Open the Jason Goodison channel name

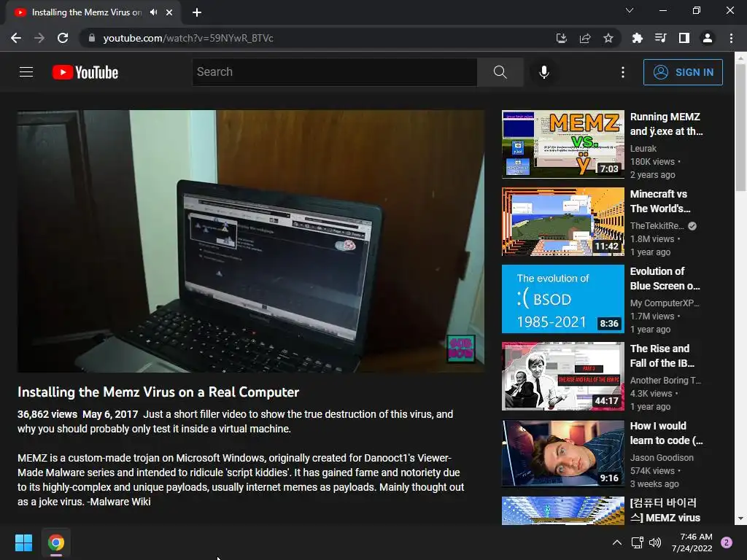pyautogui.click(x=662, y=458)
